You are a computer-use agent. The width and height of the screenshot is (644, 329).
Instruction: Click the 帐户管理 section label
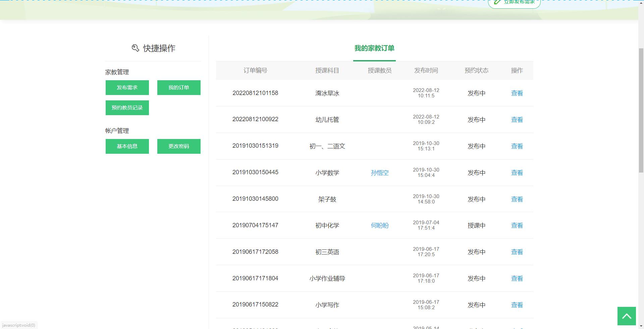(117, 131)
